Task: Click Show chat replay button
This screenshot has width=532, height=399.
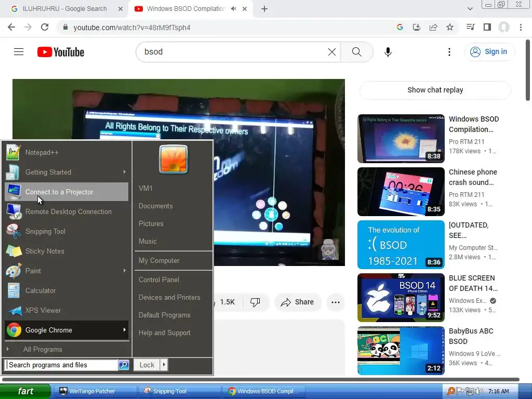Action: (x=435, y=90)
